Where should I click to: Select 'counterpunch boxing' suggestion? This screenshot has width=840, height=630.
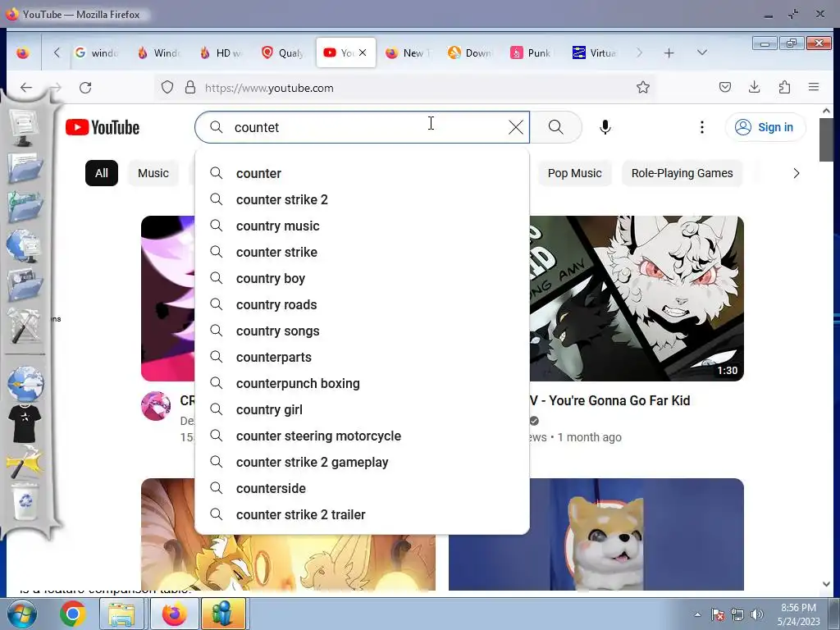pyautogui.click(x=362, y=383)
